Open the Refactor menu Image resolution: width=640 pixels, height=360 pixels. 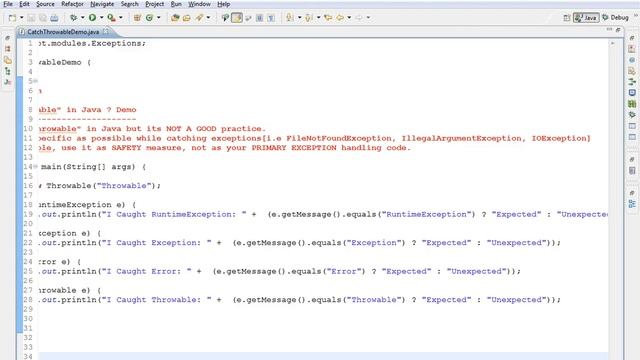[72, 4]
